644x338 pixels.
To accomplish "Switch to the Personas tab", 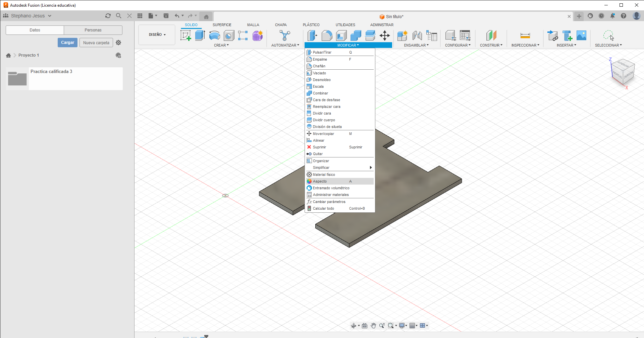I will 93,30.
